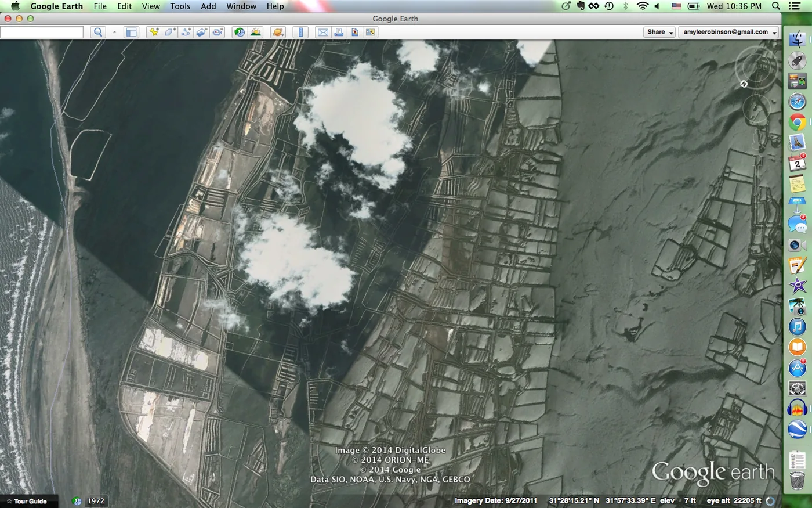The image size is (812, 508).
Task: Open iTunes from the Dock
Action: 797,327
